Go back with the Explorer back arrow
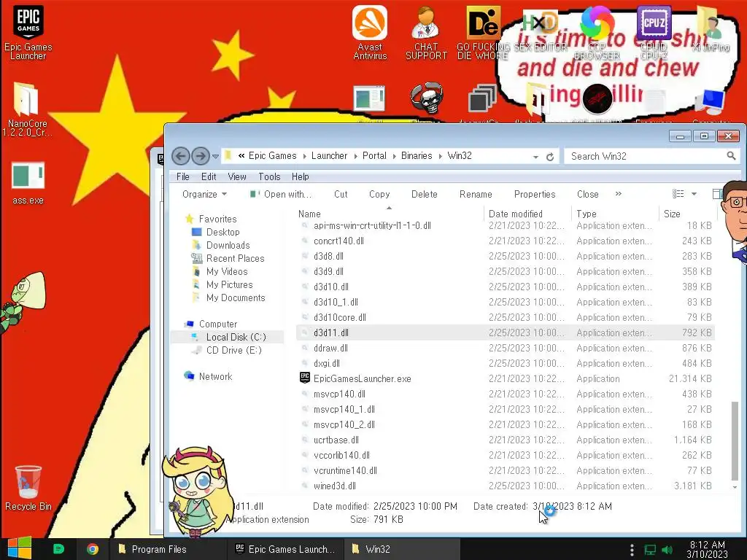Image resolution: width=747 pixels, height=560 pixels. [181, 156]
